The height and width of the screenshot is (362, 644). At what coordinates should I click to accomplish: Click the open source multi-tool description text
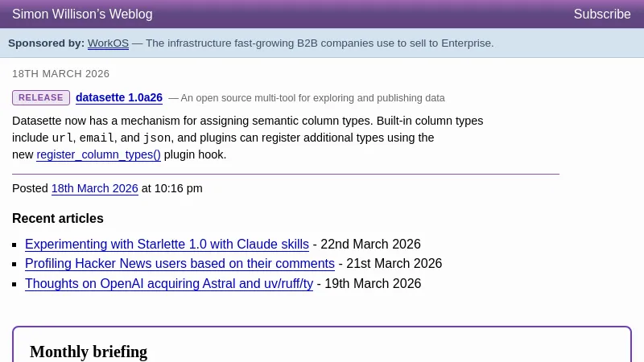312,98
